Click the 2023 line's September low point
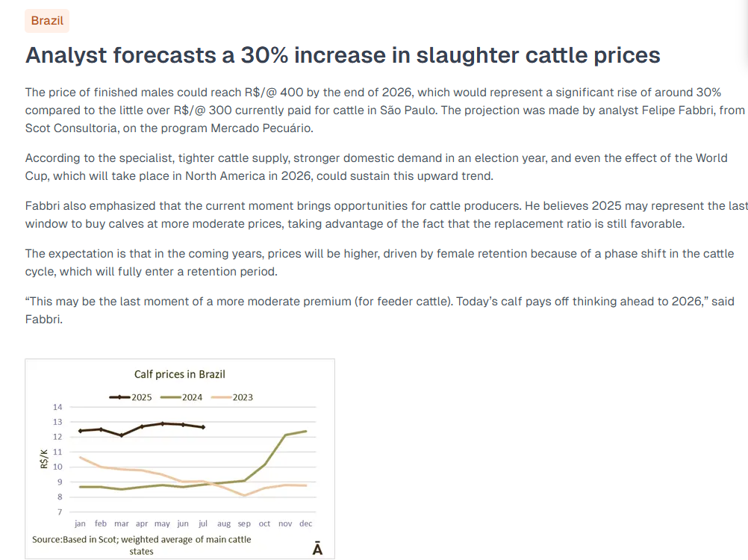 coord(244,495)
